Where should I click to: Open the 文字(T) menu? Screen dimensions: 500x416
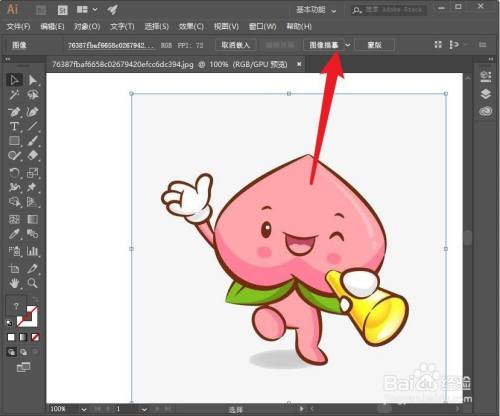click(122, 27)
